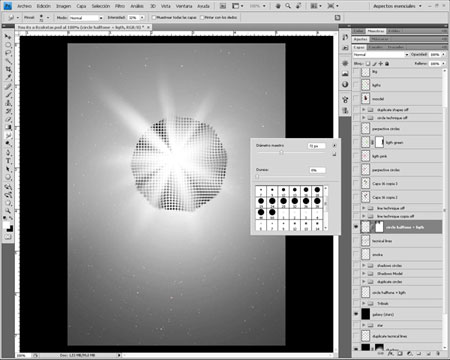The image size is (450, 360).
Task: Expand the circle technique off group
Action: (x=364, y=118)
